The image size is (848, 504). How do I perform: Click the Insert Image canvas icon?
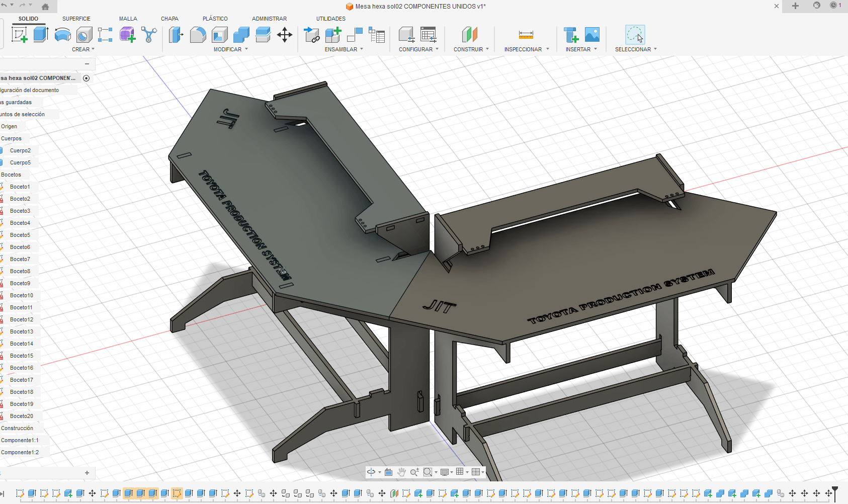592,35
